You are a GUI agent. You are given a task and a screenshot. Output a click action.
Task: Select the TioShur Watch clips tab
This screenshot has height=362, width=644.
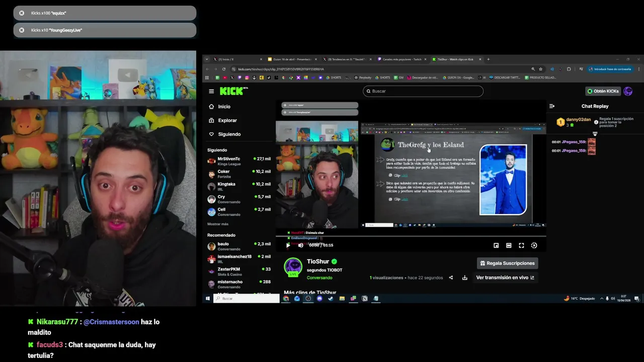(x=456, y=59)
